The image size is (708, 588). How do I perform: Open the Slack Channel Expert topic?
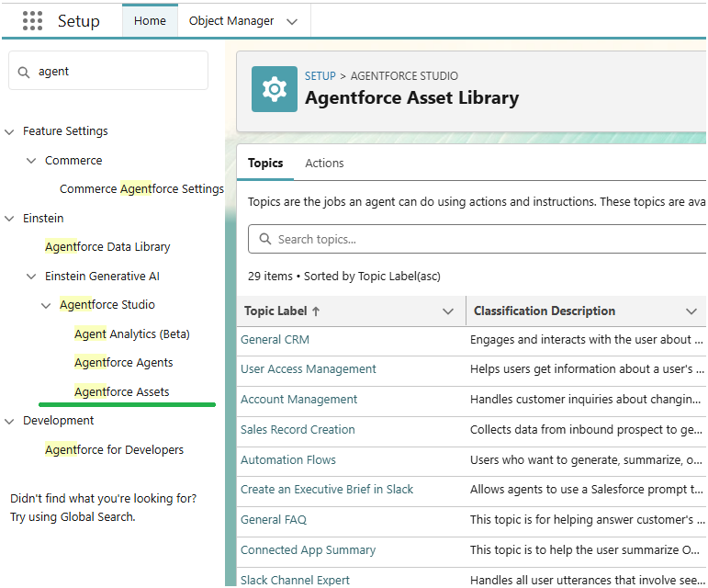(x=296, y=580)
